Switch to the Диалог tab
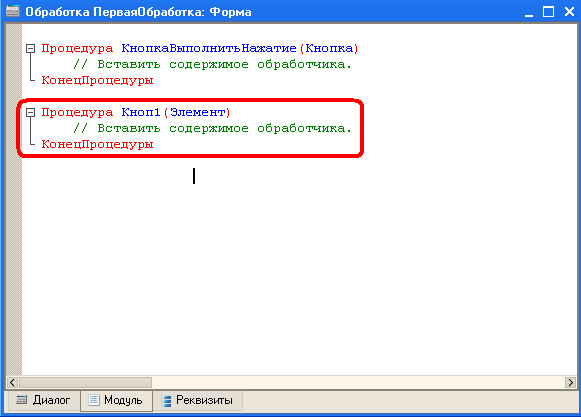The image size is (581, 417). pos(44,400)
